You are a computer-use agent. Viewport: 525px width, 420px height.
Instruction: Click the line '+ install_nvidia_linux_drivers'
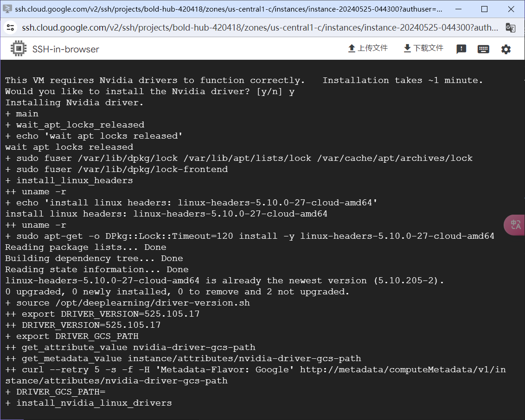click(89, 402)
